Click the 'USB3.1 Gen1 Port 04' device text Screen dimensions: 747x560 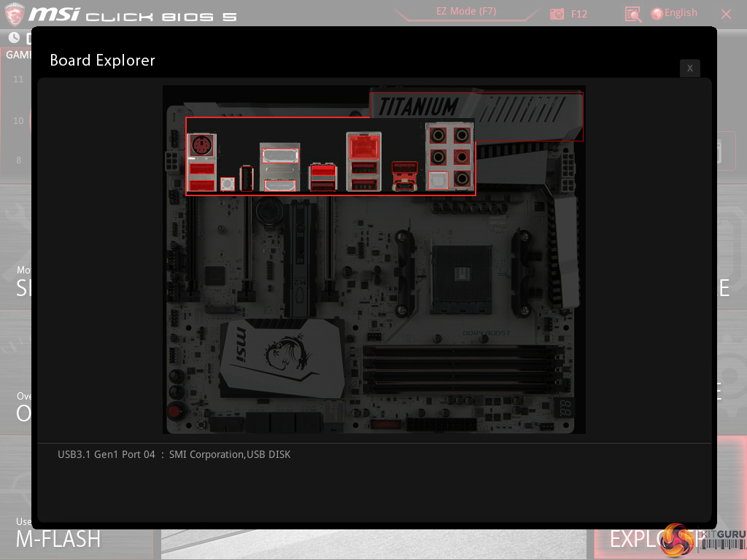tap(174, 454)
